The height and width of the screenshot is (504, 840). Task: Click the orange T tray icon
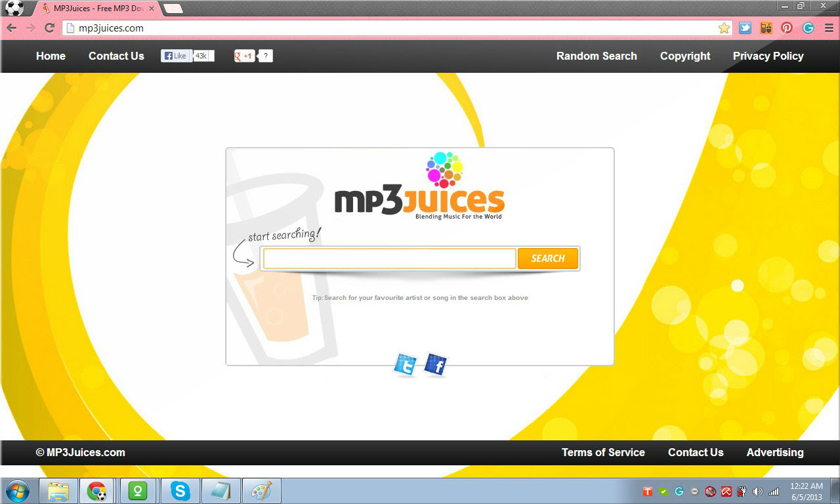[x=648, y=491]
